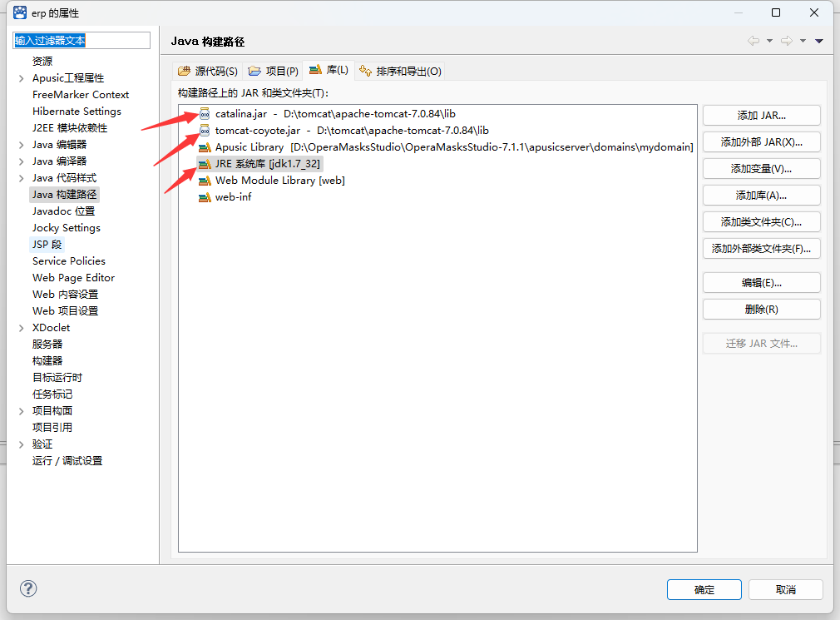840x620 pixels.
Task: Select Web 项目设置 in the tree
Action: pos(65,310)
